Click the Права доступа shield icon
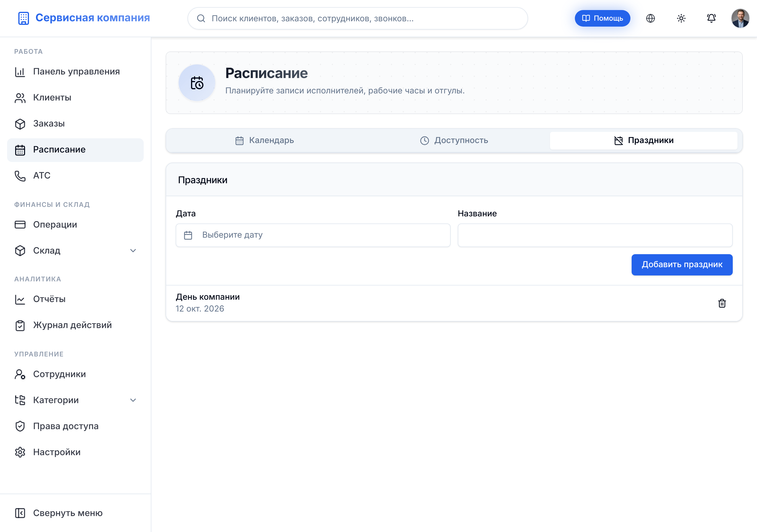 click(20, 426)
